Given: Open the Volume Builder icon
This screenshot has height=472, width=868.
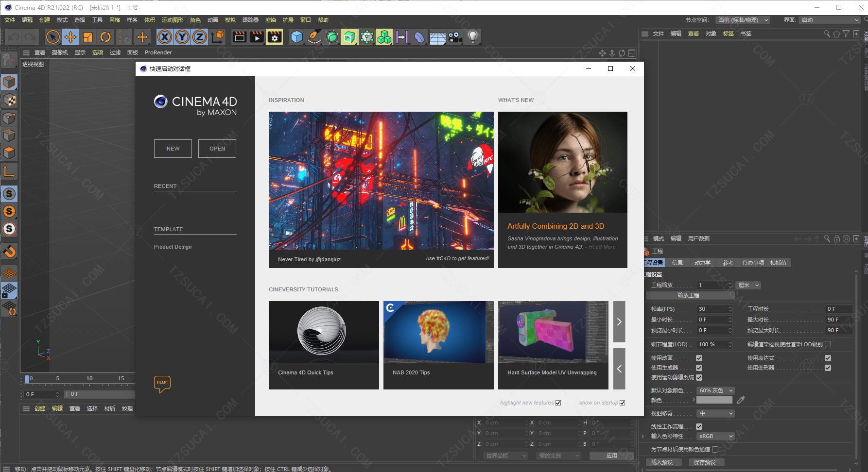Looking at the screenshot, I should [x=384, y=37].
